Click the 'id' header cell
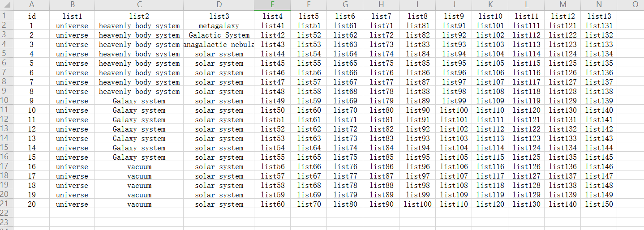The image size is (644, 230). pyautogui.click(x=31, y=16)
